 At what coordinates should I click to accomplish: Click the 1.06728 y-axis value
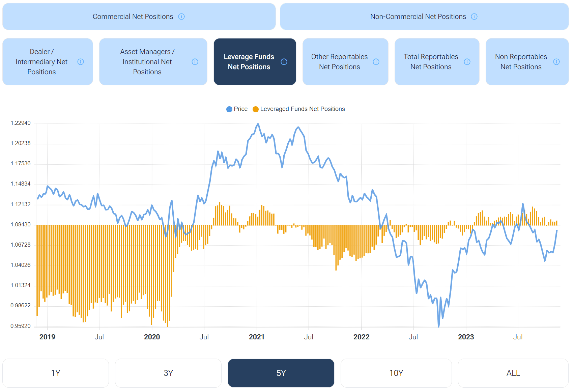pos(21,245)
